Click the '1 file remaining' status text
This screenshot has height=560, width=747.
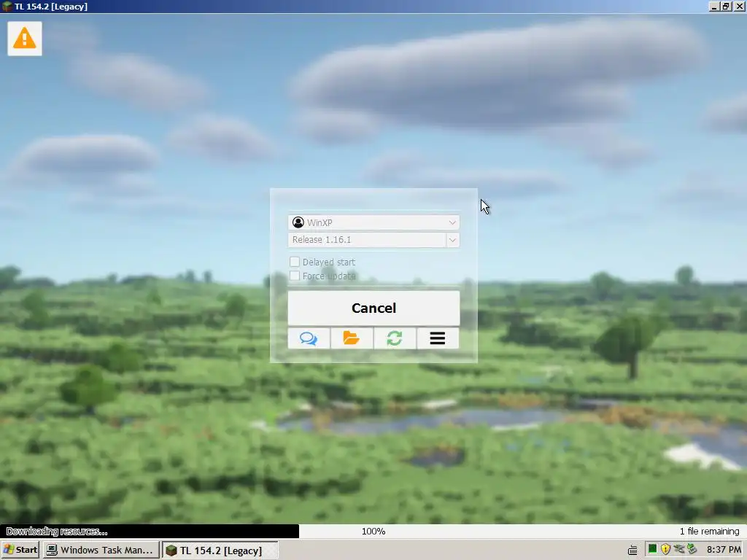coord(709,532)
